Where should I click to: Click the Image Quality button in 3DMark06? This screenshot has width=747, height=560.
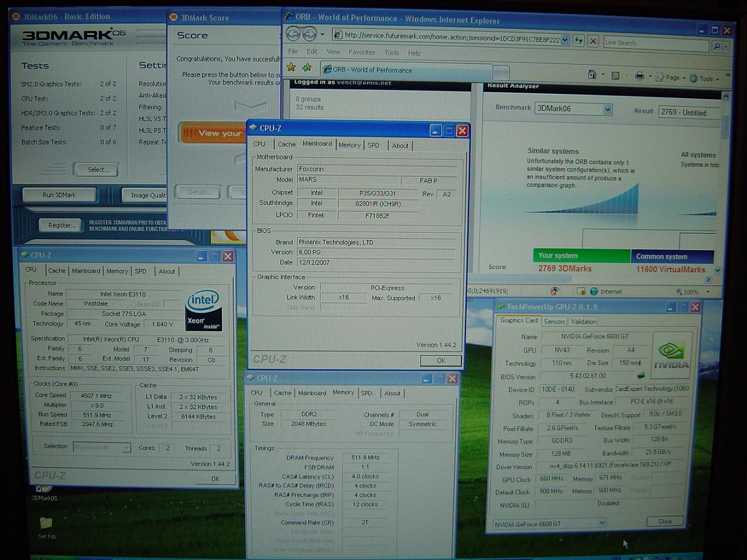tap(145, 195)
